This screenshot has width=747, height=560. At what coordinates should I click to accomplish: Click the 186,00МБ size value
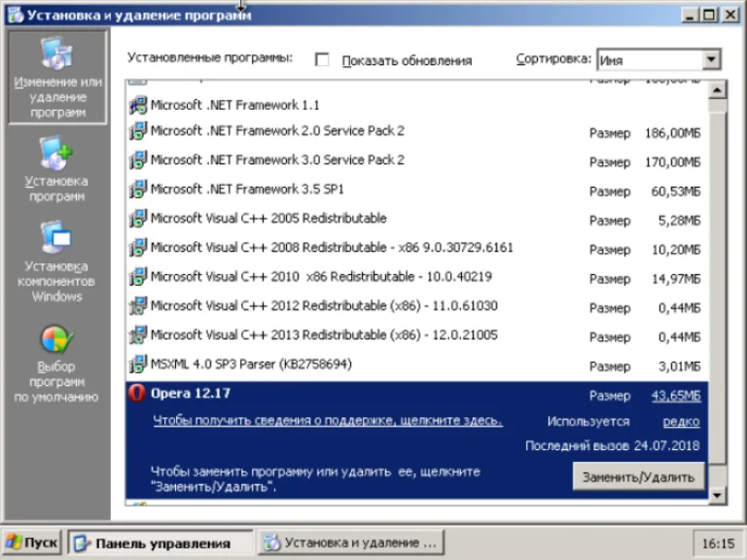pyautogui.click(x=673, y=133)
